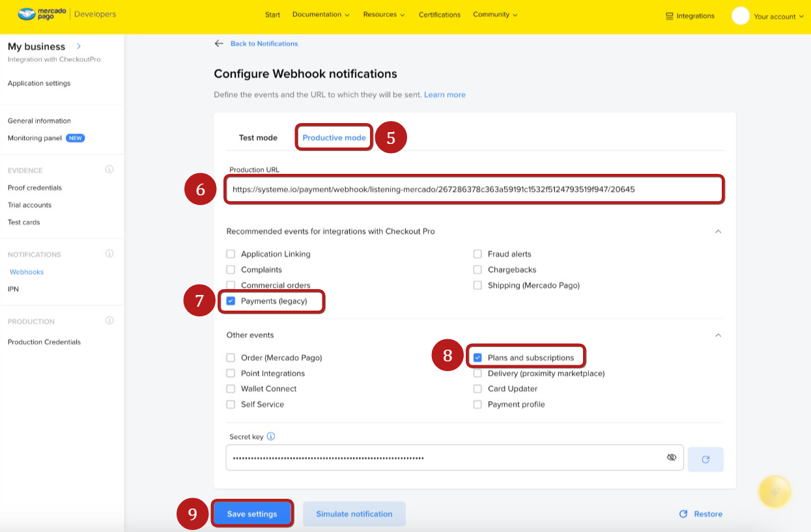
Task: Open Test cards in sidebar
Action: click(x=23, y=222)
